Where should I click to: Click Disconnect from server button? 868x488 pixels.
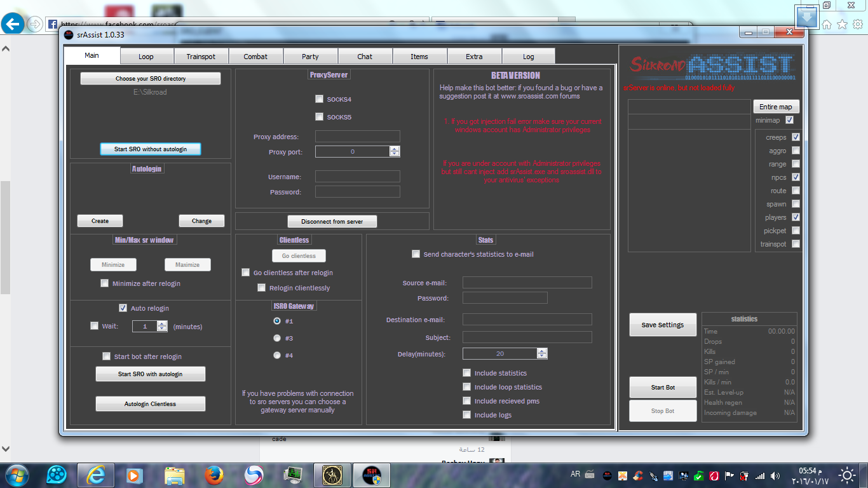[x=332, y=221]
